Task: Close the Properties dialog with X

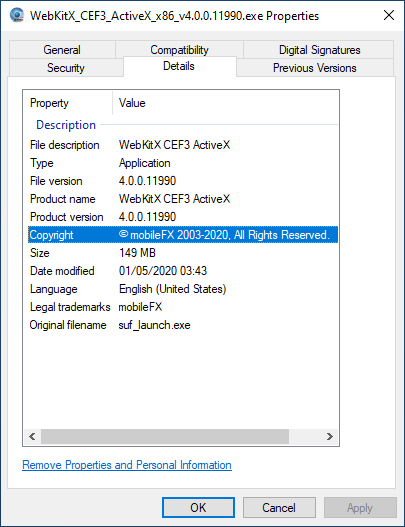Action: tap(389, 15)
